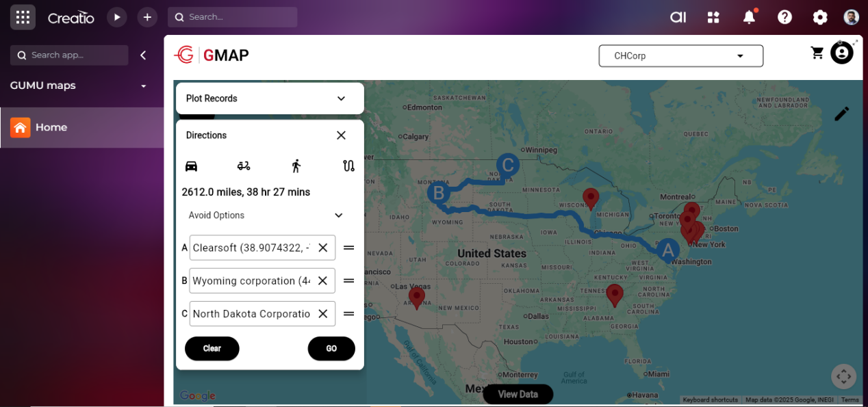The image size is (868, 407).
Task: Select driving mode car icon
Action: pos(192,166)
